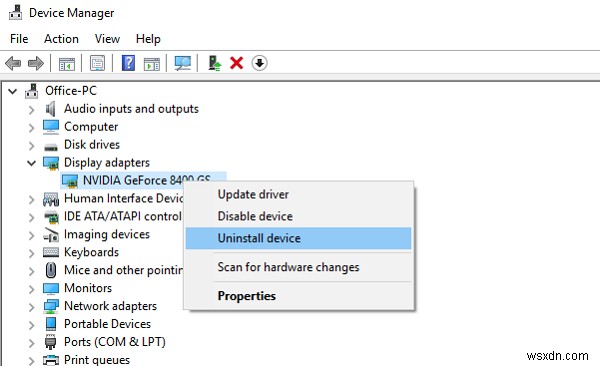Click the Imaging devices camera icon

coord(51,235)
